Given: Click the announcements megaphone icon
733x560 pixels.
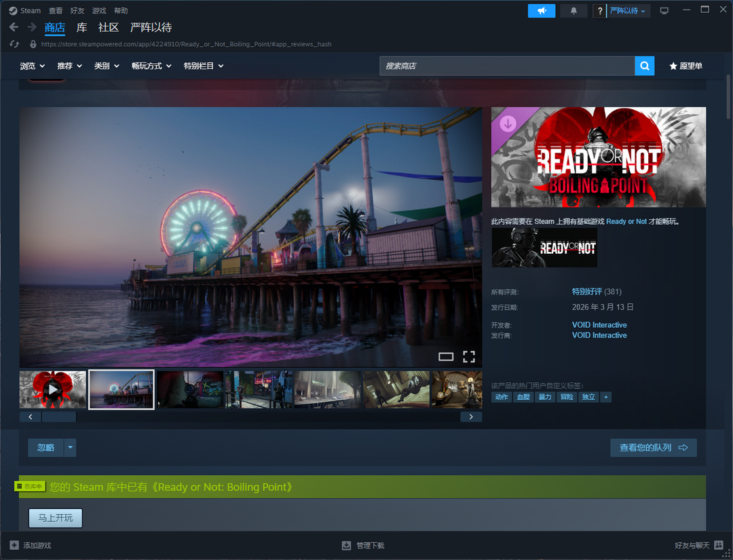Looking at the screenshot, I should [x=542, y=11].
